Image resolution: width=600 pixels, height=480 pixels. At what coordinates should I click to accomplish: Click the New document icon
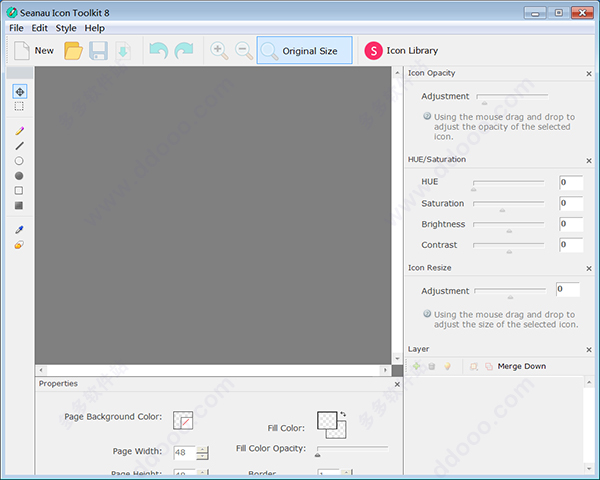click(x=22, y=51)
